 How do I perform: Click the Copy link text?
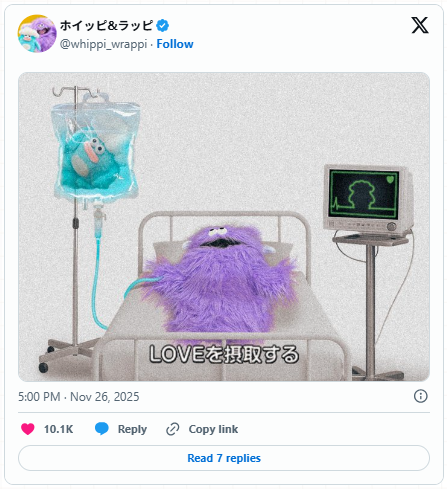213,429
